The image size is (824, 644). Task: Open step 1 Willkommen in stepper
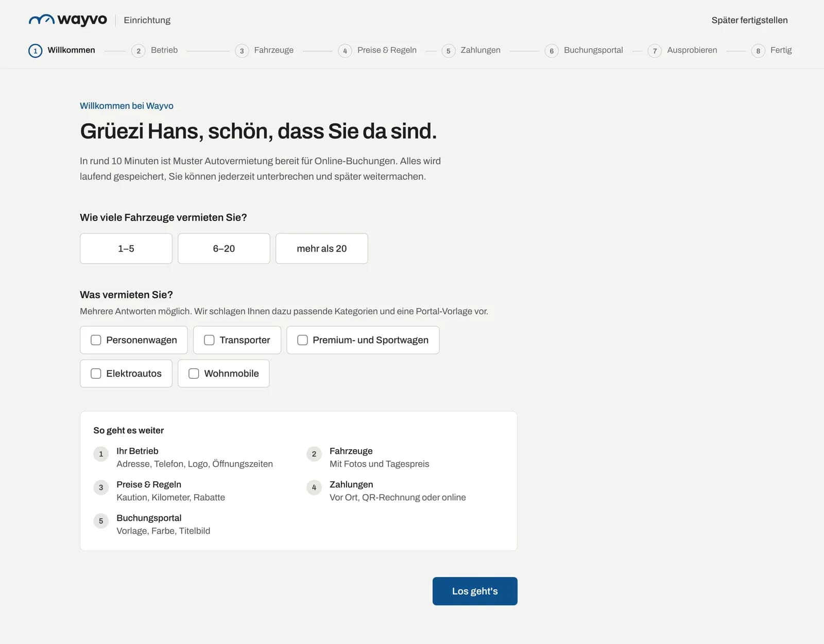[62, 50]
